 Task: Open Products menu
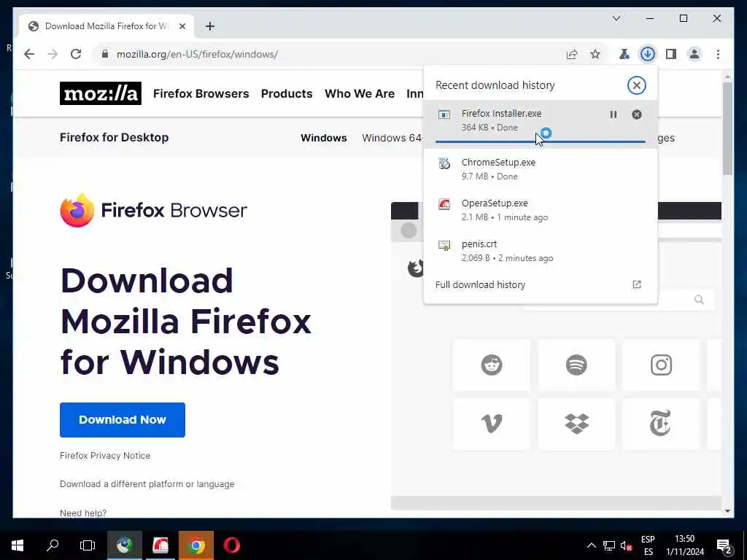pyautogui.click(x=287, y=93)
